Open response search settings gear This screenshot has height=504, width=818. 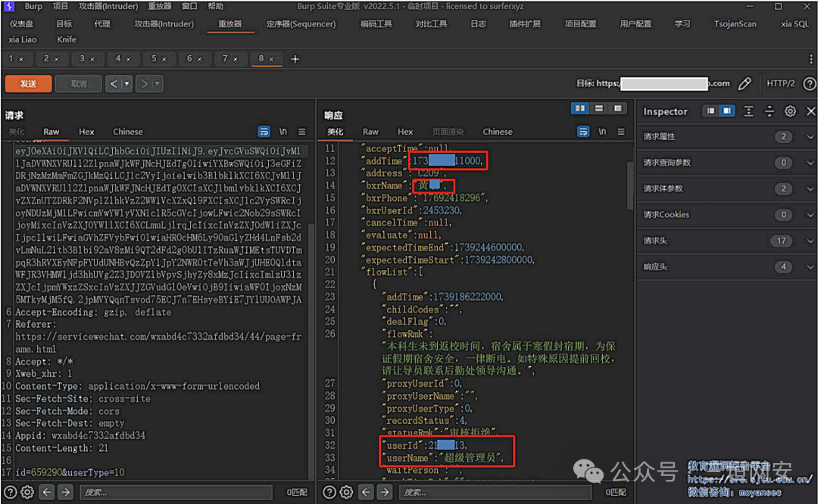[346, 492]
